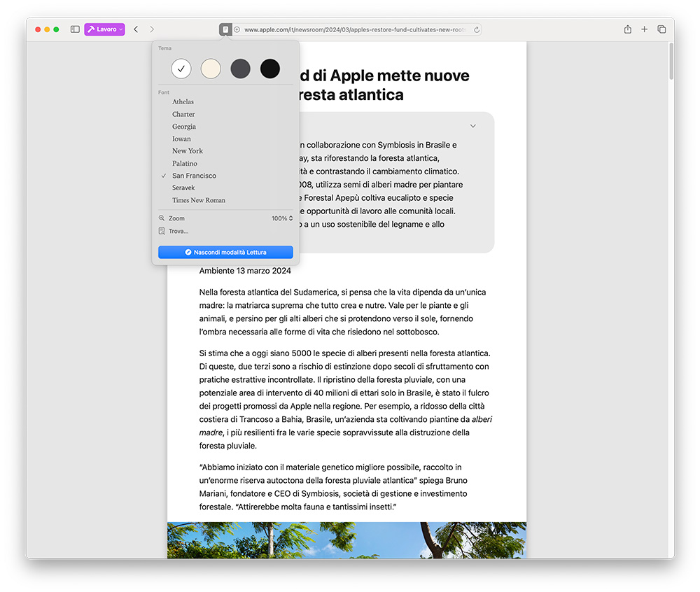Open Reader mode settings in address bar
The width and height of the screenshot is (700, 592).
225,29
